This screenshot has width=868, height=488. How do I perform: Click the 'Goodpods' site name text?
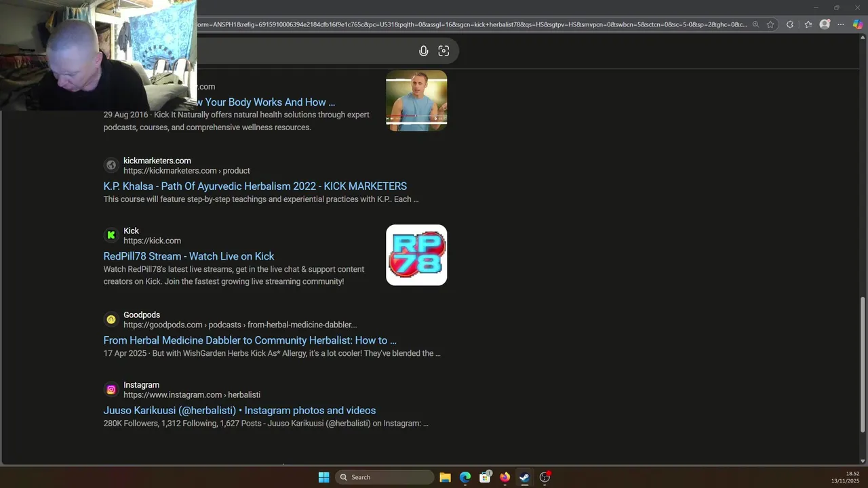tap(142, 315)
